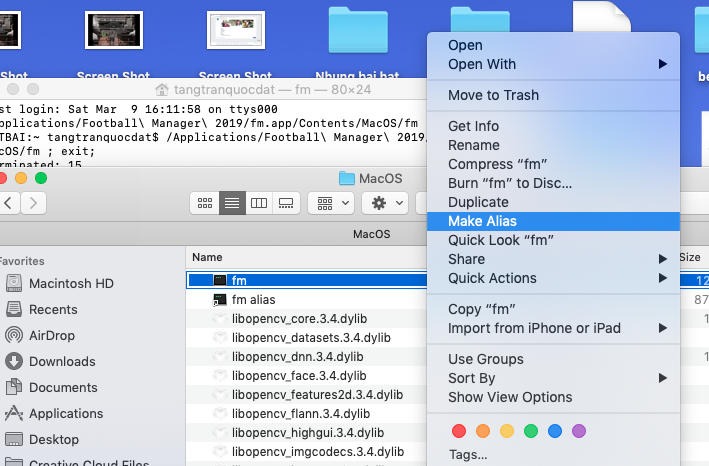Go back in Finder history
This screenshot has width=709, height=466.
[9, 203]
